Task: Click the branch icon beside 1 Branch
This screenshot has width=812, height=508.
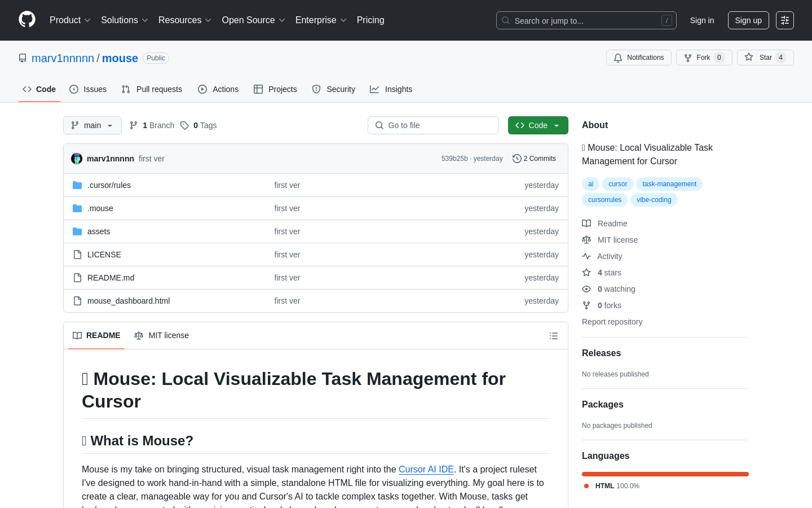Action: pyautogui.click(x=134, y=125)
